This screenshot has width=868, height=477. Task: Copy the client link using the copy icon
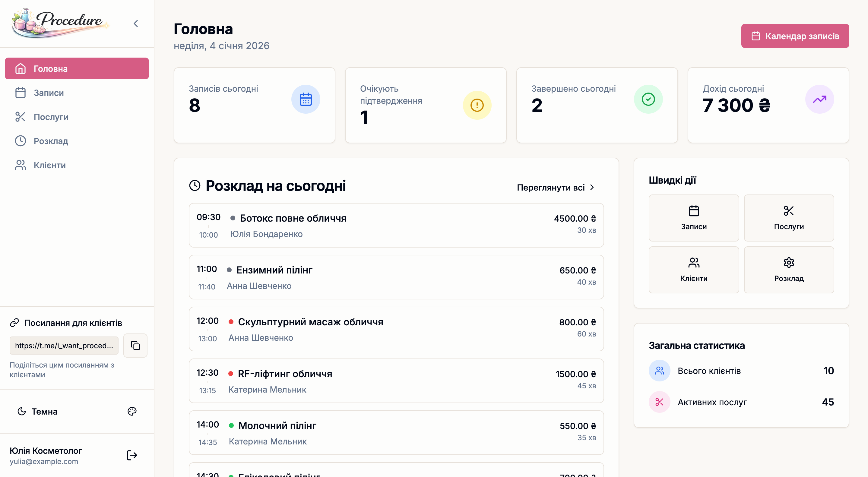pos(135,345)
